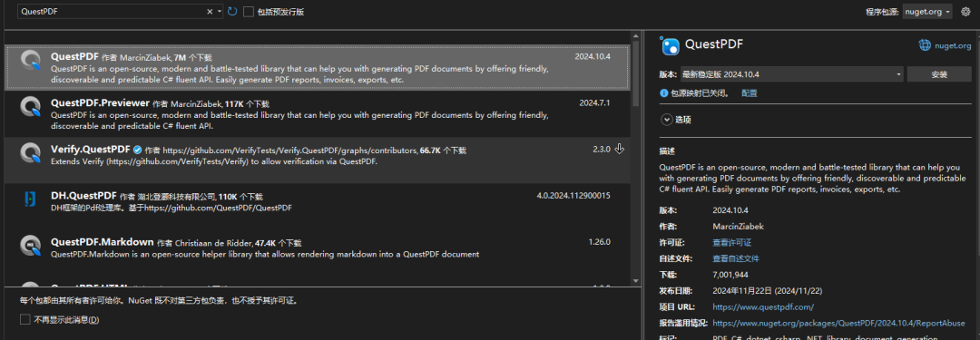This screenshot has height=340, width=980.
Task: Open the questpdf.com project URL
Action: pyautogui.click(x=763, y=306)
